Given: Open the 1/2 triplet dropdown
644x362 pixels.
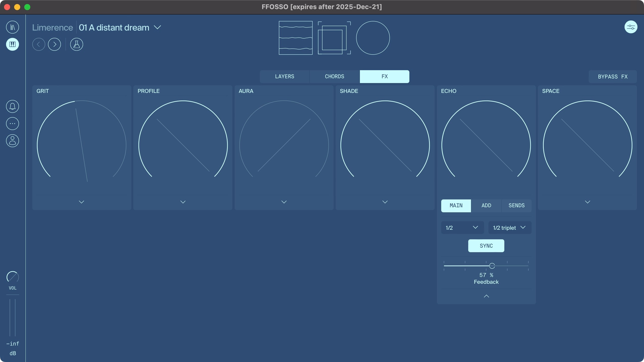Looking at the screenshot, I should [x=509, y=227].
